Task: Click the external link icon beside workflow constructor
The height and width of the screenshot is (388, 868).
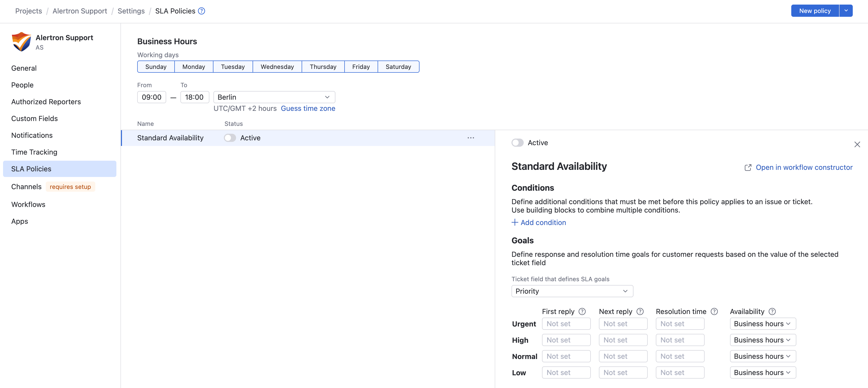Action: click(x=748, y=168)
